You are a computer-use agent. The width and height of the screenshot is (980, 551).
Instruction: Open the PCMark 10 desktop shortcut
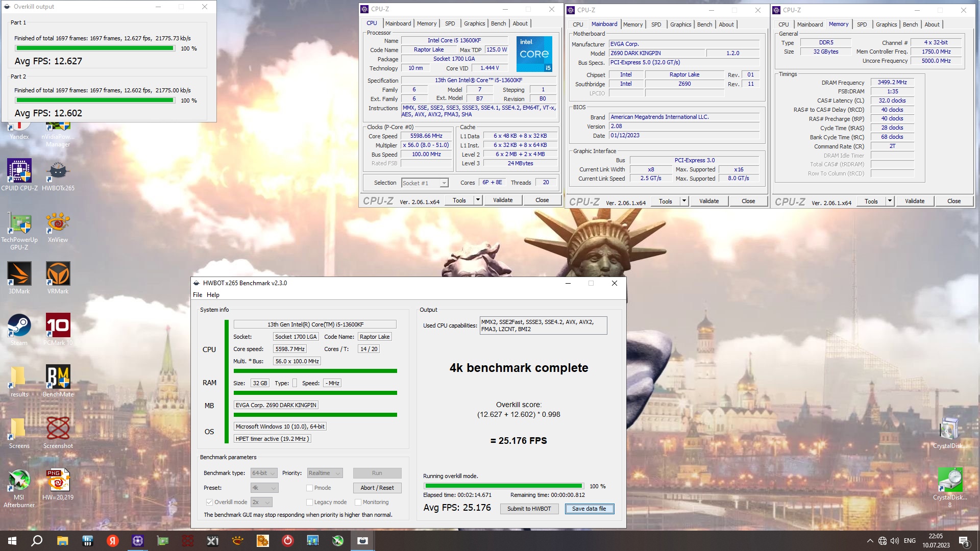(58, 330)
